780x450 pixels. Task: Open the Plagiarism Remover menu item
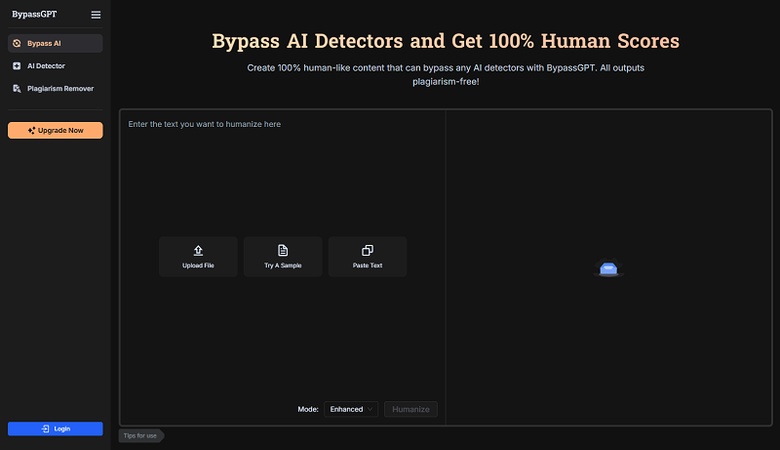click(55, 89)
